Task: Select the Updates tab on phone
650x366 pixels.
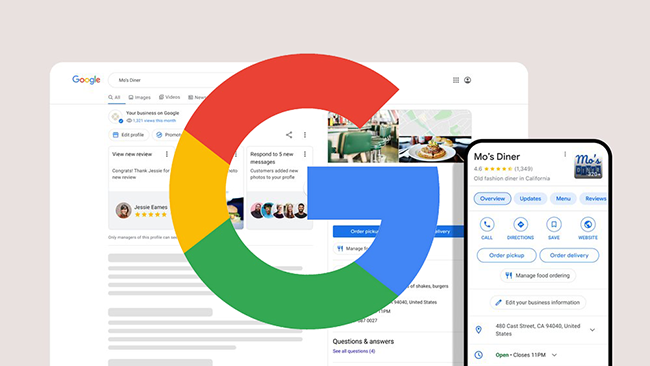Action: click(x=530, y=199)
